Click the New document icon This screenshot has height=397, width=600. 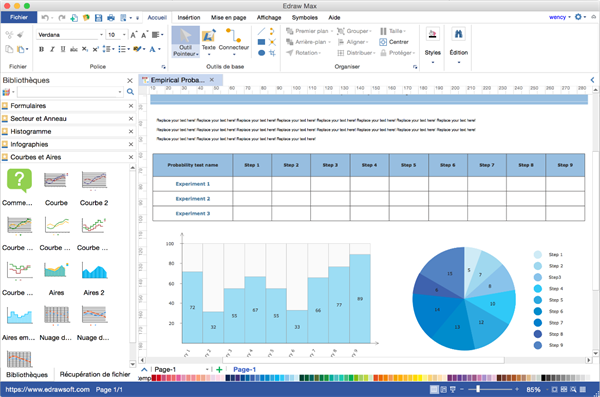pyautogui.click(x=74, y=18)
